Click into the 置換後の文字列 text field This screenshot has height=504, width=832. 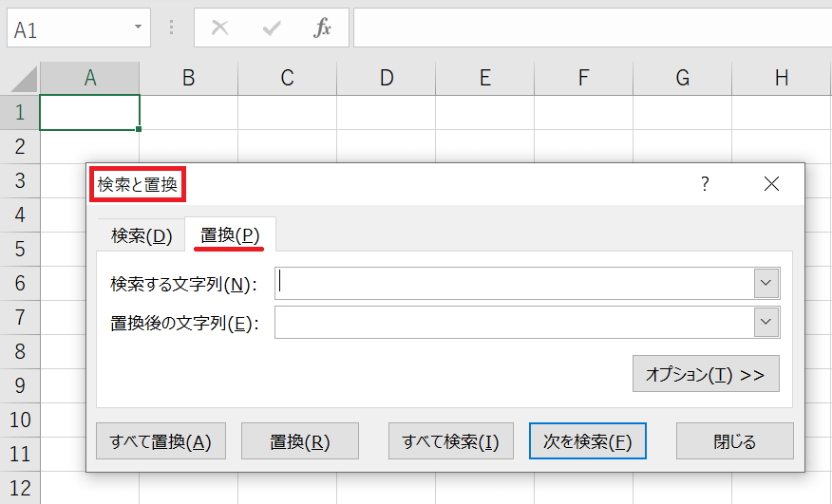click(513, 323)
